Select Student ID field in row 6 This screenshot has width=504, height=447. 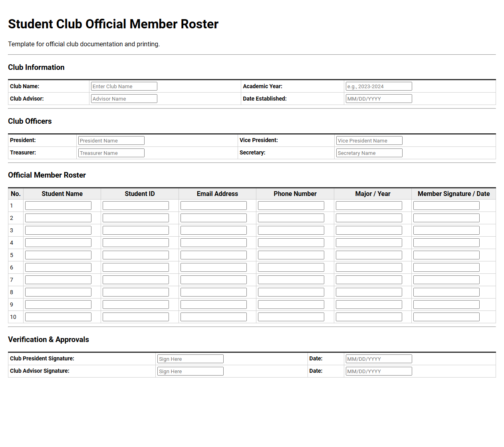(136, 267)
